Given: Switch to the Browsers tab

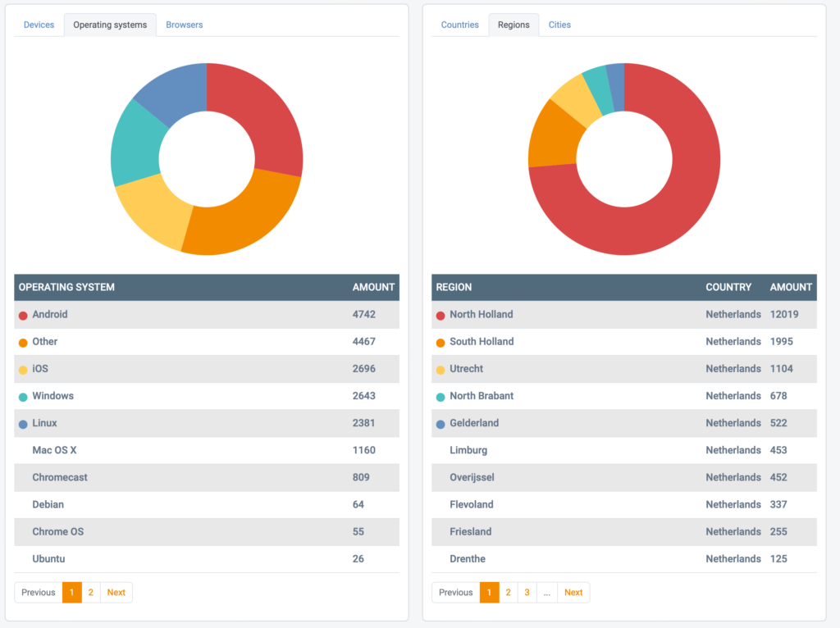Looking at the screenshot, I should coord(184,25).
